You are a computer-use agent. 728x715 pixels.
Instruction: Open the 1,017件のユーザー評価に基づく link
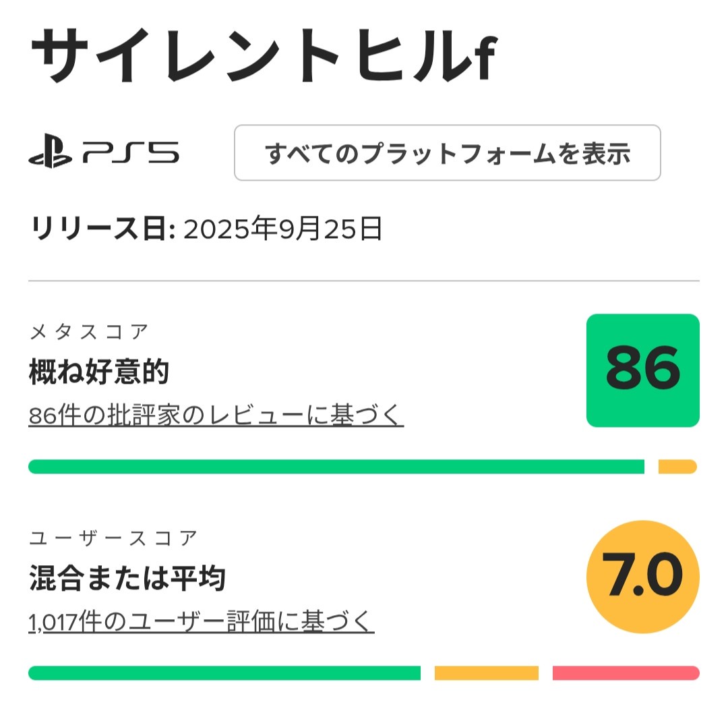[x=202, y=621]
